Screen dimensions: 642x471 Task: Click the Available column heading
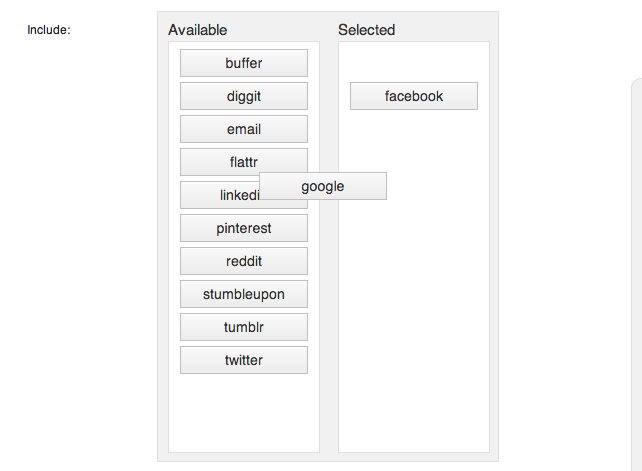point(197,30)
